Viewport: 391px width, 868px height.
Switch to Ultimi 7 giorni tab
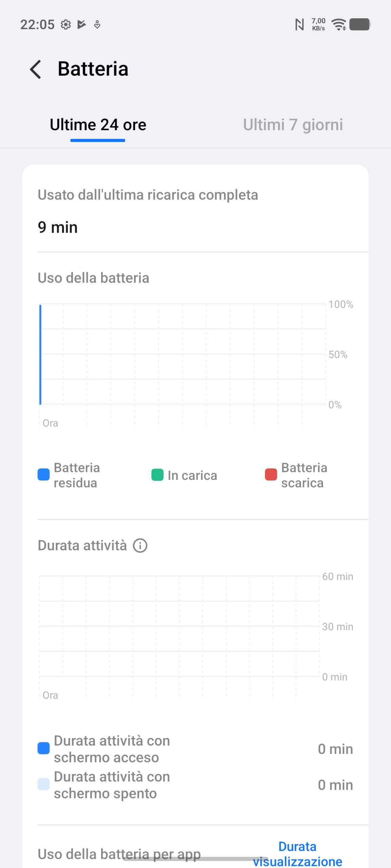tap(293, 125)
